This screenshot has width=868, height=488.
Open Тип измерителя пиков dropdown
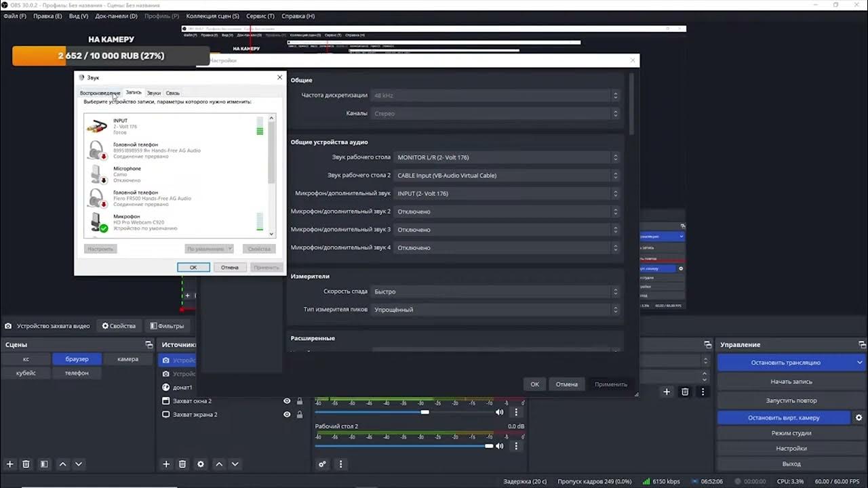(x=496, y=310)
